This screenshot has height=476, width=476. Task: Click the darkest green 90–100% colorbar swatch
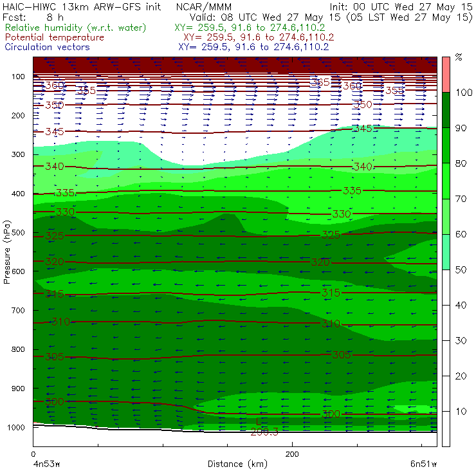click(446, 110)
